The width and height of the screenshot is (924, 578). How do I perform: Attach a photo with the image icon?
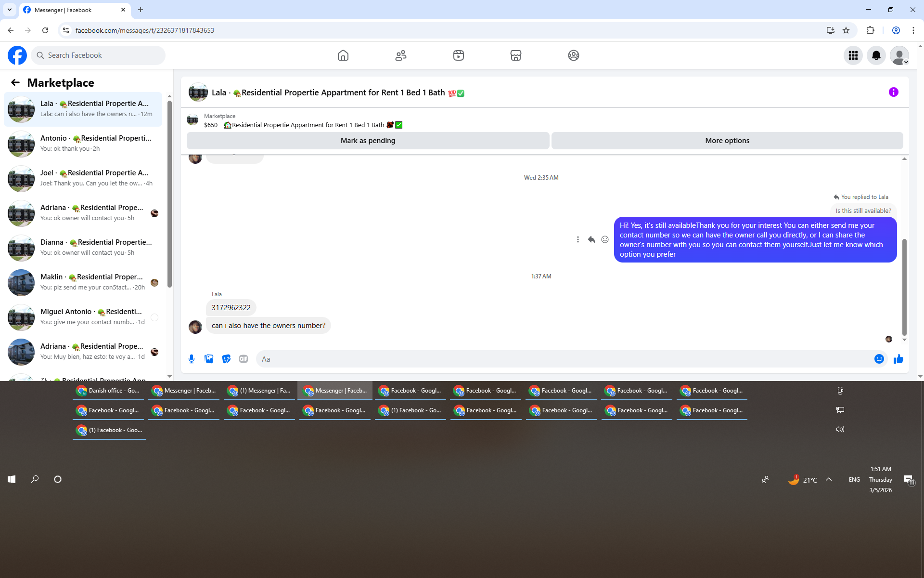coord(209,359)
